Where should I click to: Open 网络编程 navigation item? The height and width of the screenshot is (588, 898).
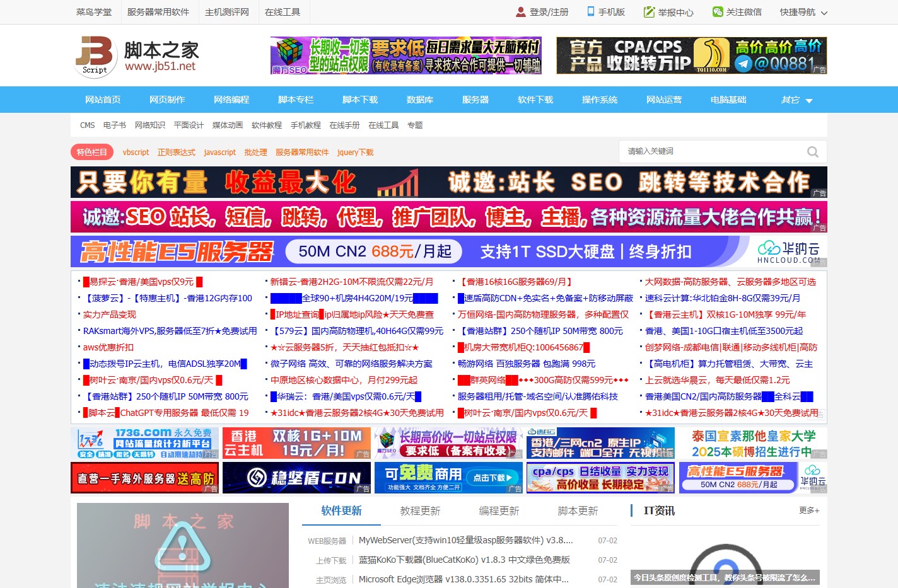point(231,100)
